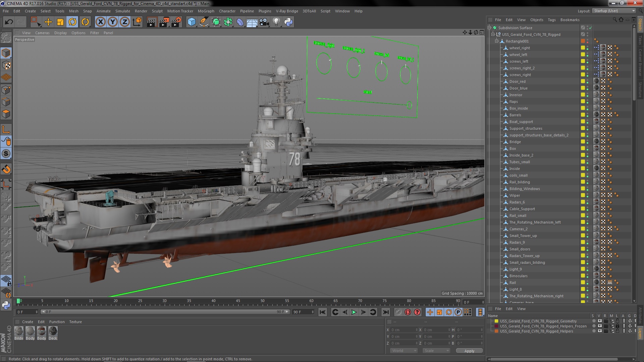The width and height of the screenshot is (644, 362).
Task: Go to start of animation
Action: coord(322,312)
